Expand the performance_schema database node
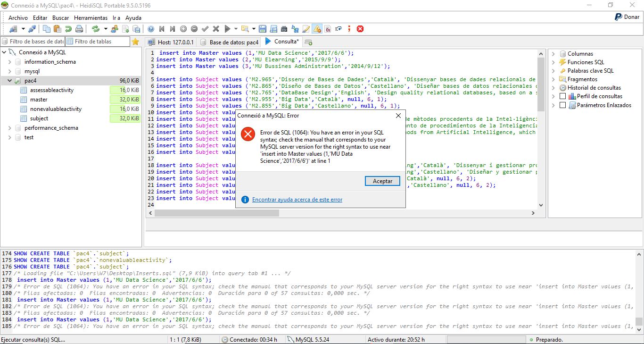 9,128
